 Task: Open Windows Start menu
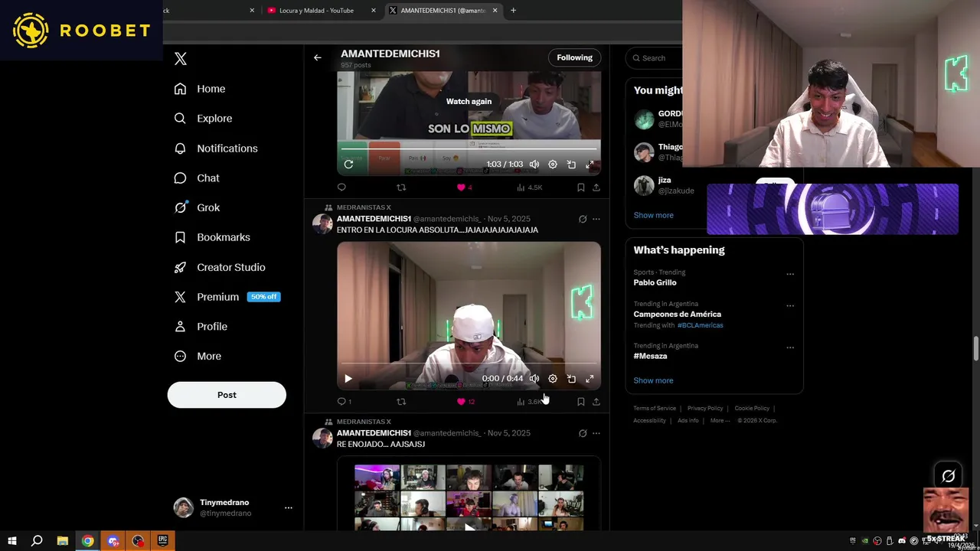(11, 541)
